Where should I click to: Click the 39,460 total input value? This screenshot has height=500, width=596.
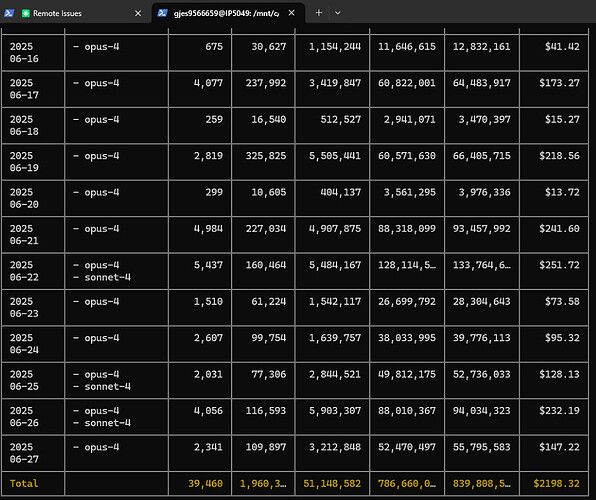point(206,483)
